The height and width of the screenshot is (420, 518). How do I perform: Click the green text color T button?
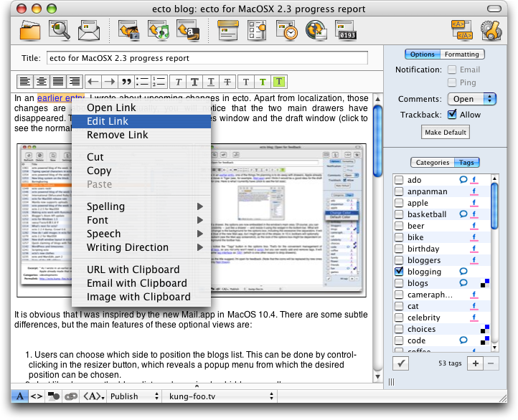pyautogui.click(x=263, y=82)
